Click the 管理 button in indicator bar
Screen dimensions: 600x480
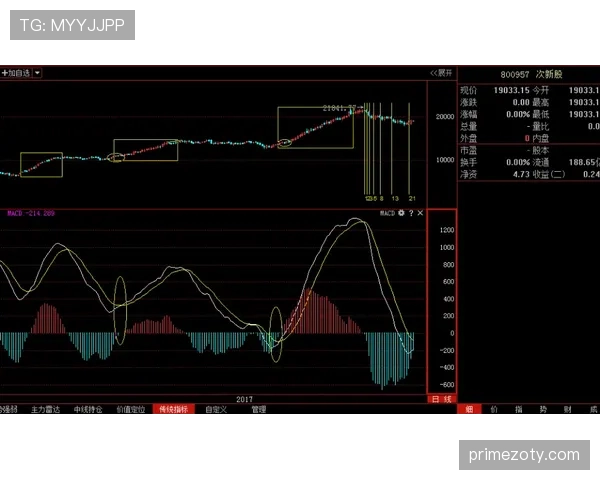pyautogui.click(x=259, y=409)
